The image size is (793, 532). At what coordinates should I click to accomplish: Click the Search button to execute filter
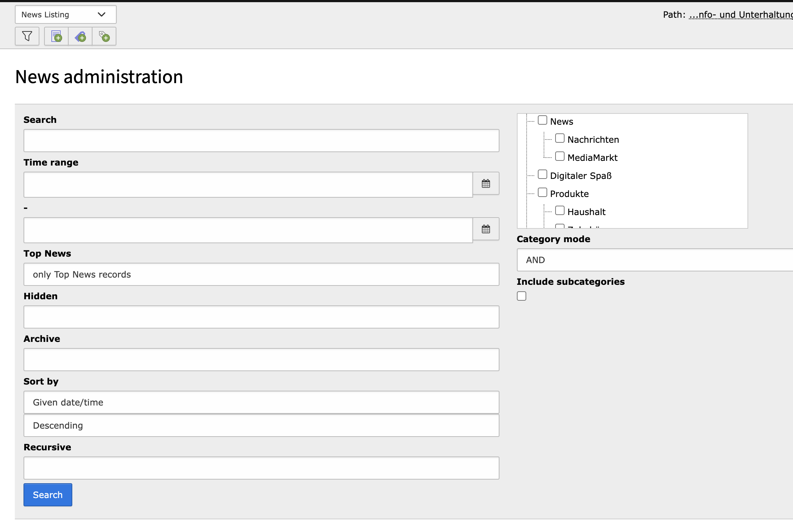point(47,494)
